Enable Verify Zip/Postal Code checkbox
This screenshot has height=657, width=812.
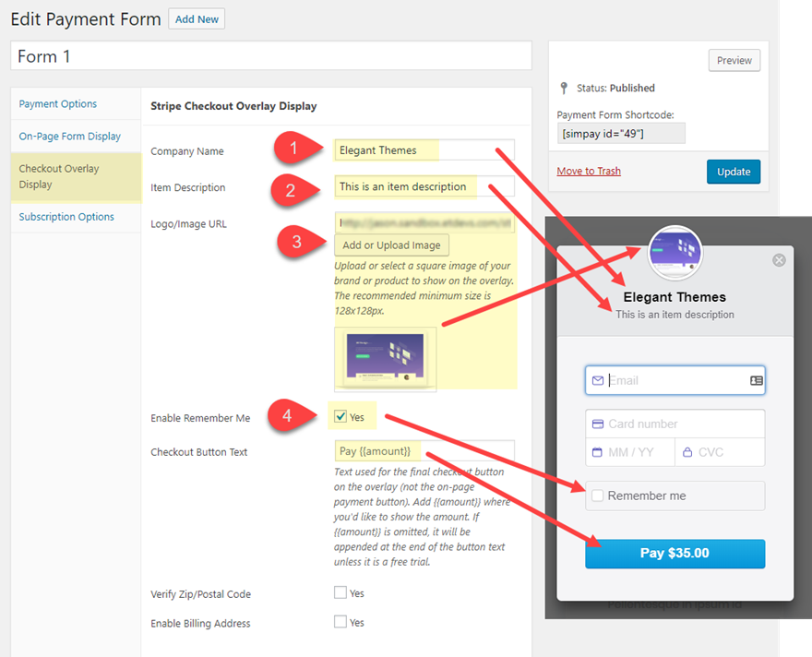tap(340, 592)
